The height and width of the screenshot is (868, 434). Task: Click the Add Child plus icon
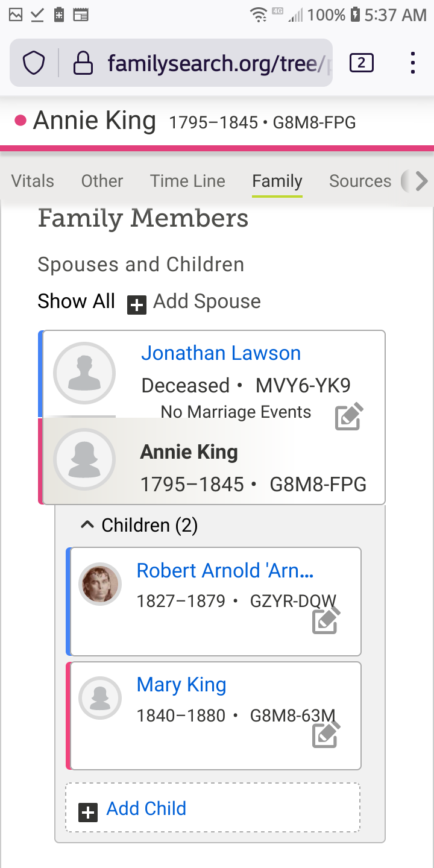pos(88,813)
